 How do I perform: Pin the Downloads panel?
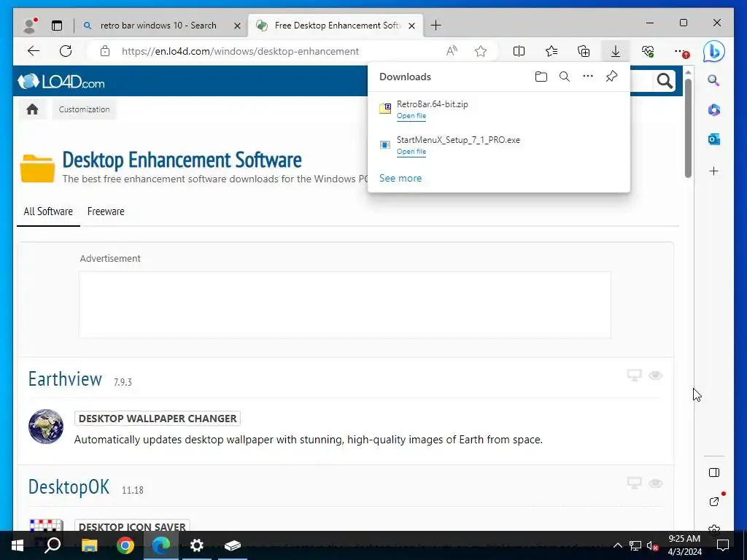tap(612, 76)
